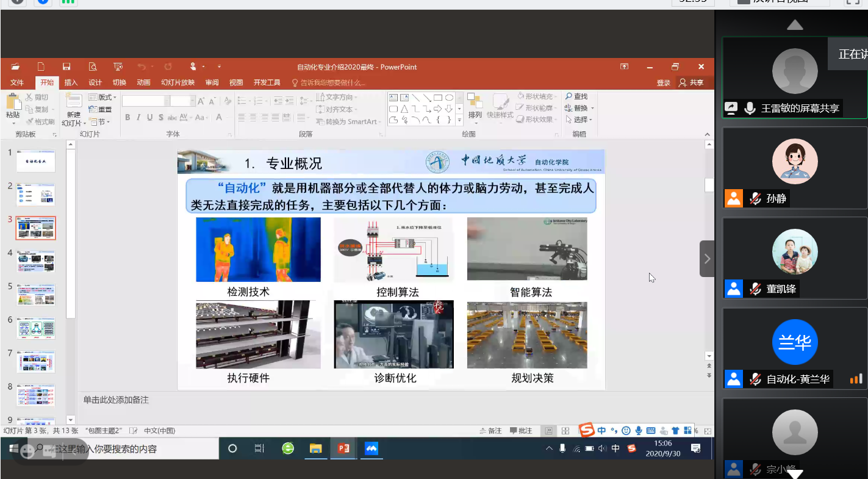Viewport: 868px width, 479px height.
Task: Toggle the Comments (批注) pane in status bar
Action: [521, 431]
